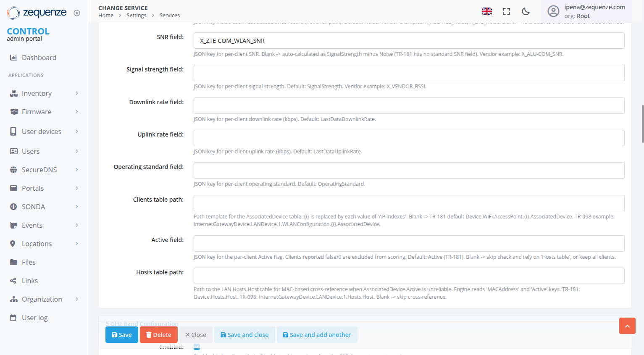Screen dimensions: 644x355
Task: Expand the Users sidebar section
Action: (32, 151)
